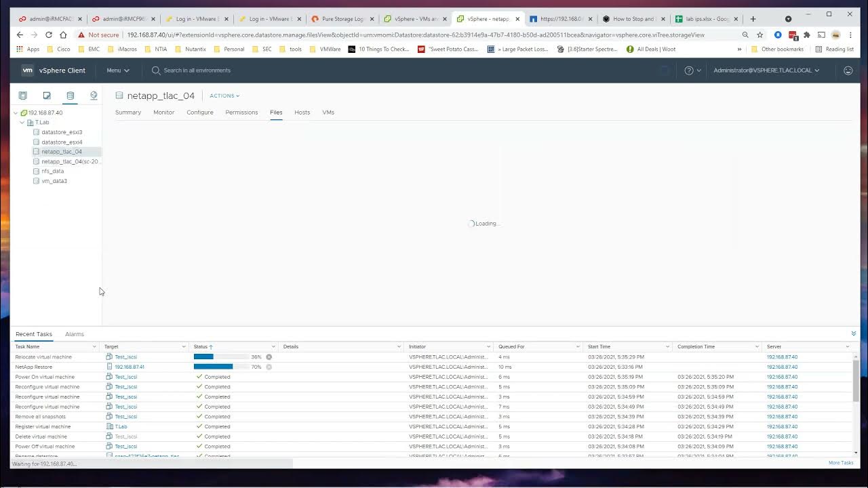
Task: Click the vCenter icon beside 192.168.87.40
Action: click(x=24, y=113)
